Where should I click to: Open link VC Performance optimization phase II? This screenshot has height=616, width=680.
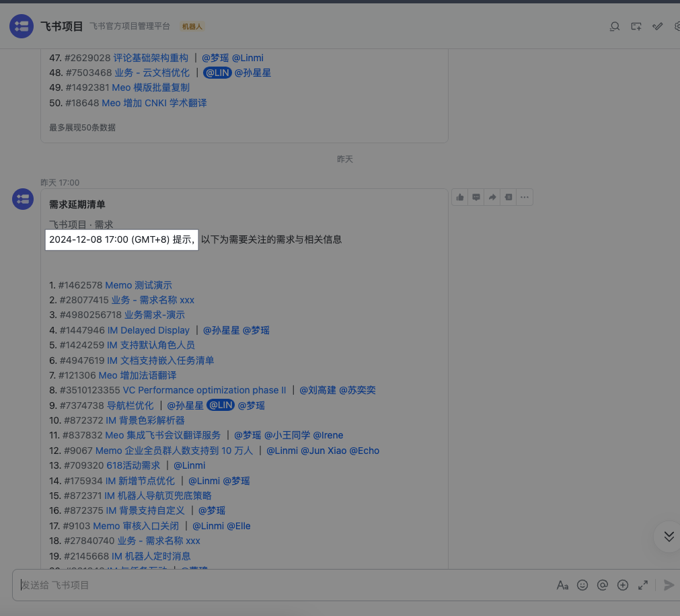204,390
